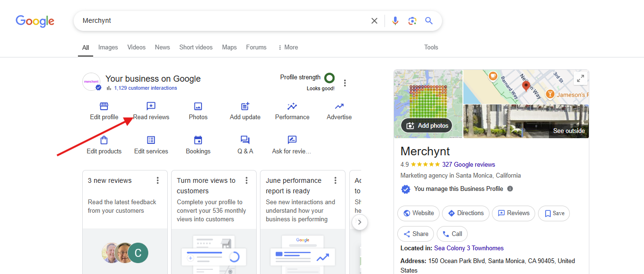Click the Ask for reviews icon
This screenshot has width=644, height=274.
point(292,140)
